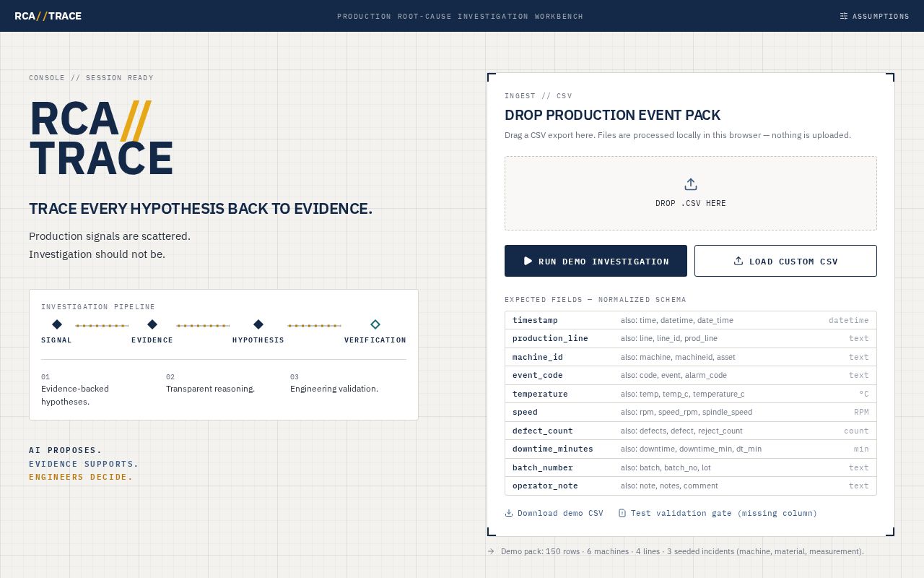924x578 pixels.
Task: Click the 'CONSOLE // SESSION READY' status text
Action: (91, 78)
